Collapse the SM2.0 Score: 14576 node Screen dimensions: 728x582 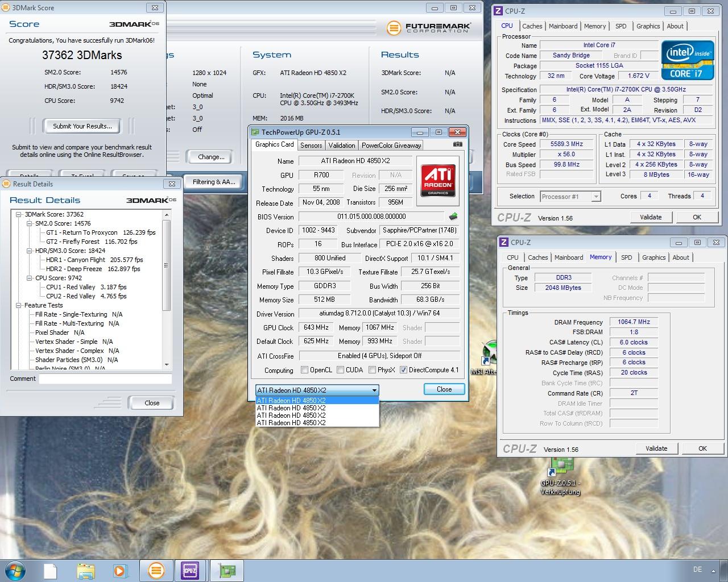(30, 223)
